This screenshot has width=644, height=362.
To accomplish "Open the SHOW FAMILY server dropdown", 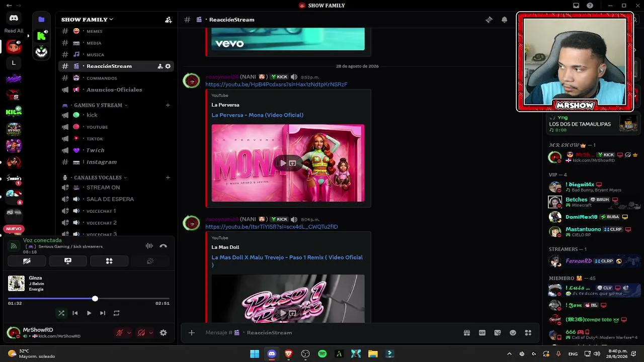I will coord(87,20).
